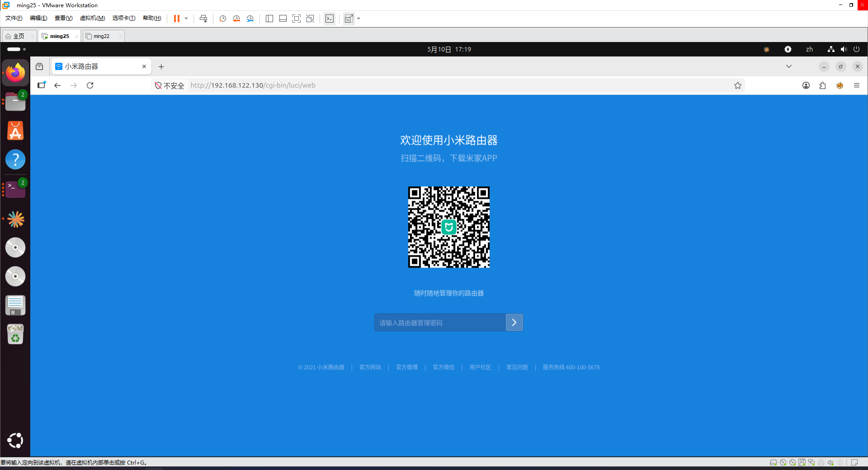The image size is (868, 470).
Task: Revert the VM to its previous snapshot
Action: [236, 19]
